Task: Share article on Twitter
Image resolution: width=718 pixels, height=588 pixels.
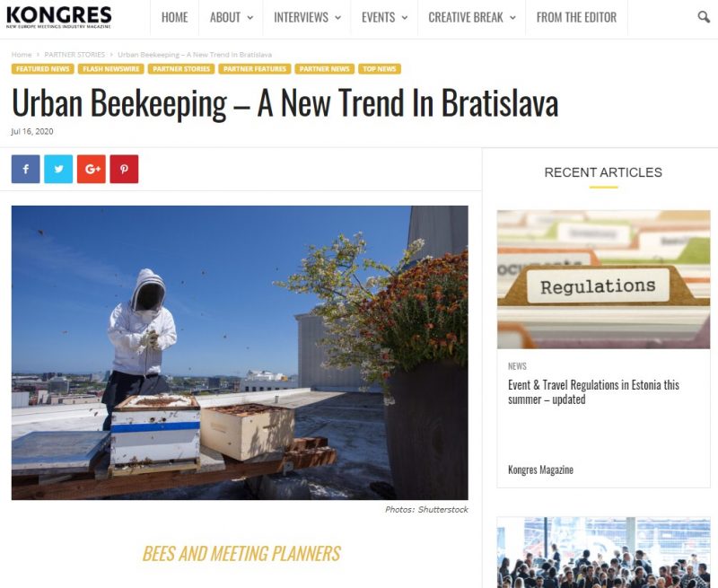Action: pyautogui.click(x=58, y=169)
